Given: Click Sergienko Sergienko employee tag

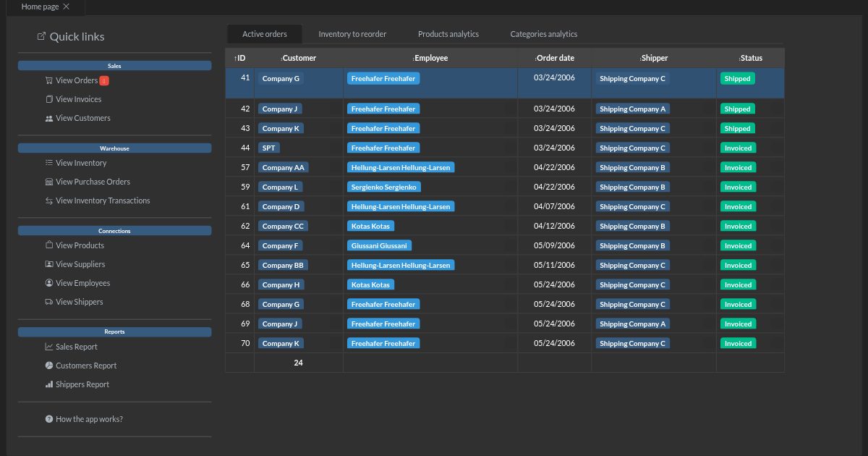Looking at the screenshot, I should (x=383, y=187).
